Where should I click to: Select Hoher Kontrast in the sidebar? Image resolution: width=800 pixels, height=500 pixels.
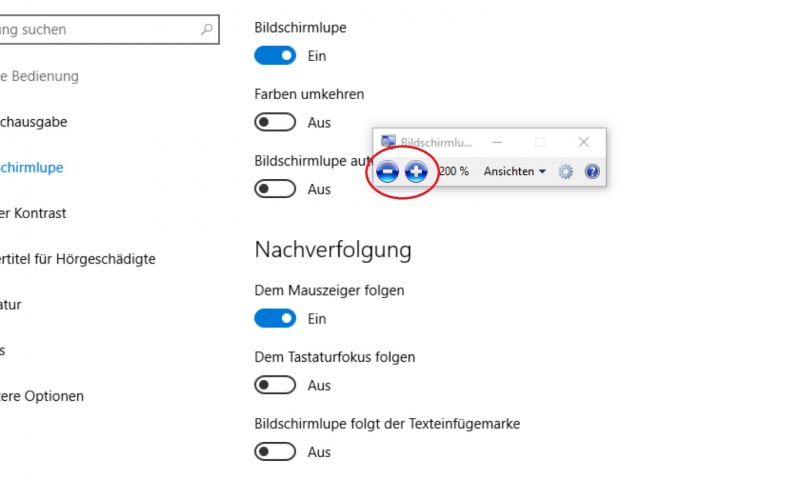pyautogui.click(x=33, y=213)
